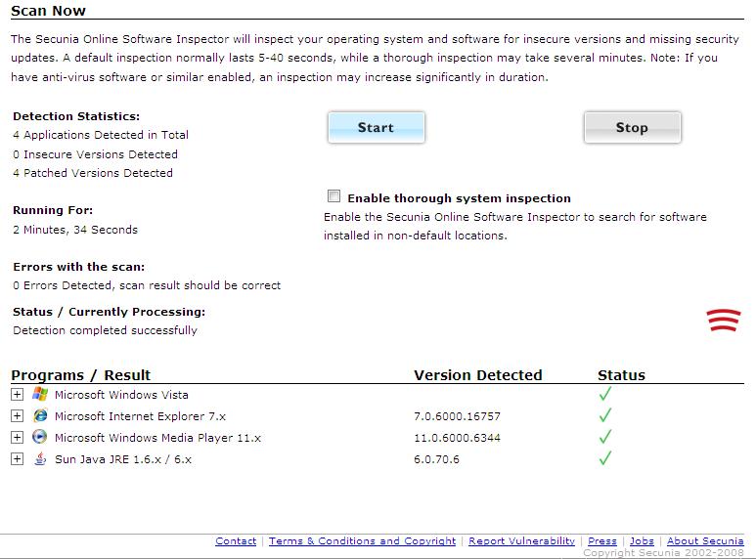Screen dimensions: 756x559
Task: Click the green checkmark for Sun Java JRE
Action: [x=605, y=457]
